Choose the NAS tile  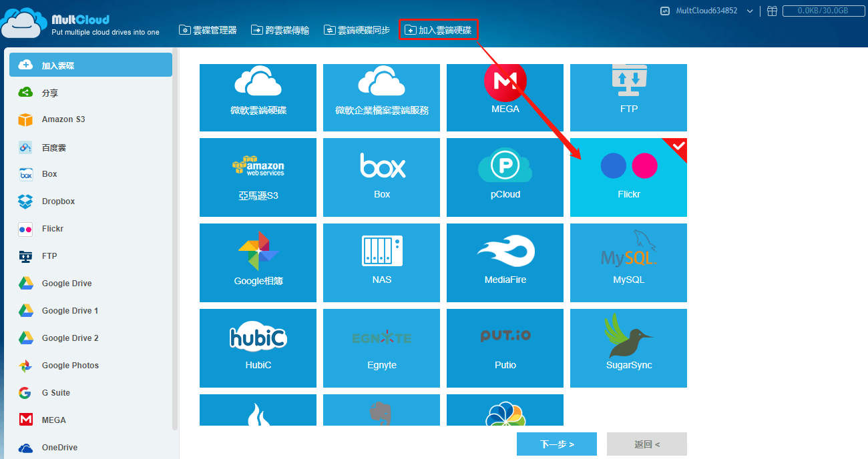click(381, 263)
